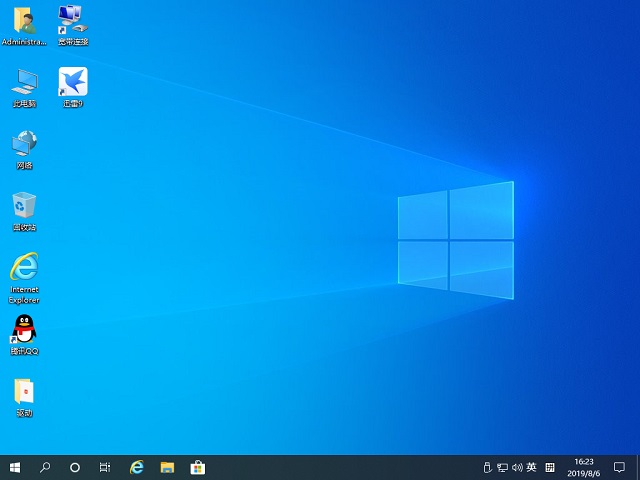This screenshot has height=480, width=640.
Task: Open the clock and date calendar flyout
Action: pos(583,467)
